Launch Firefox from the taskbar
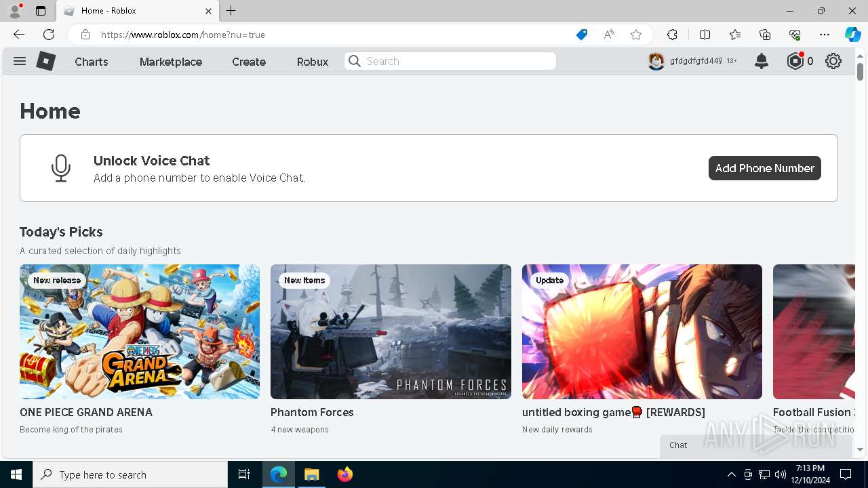The height and width of the screenshot is (488, 868). (x=345, y=474)
